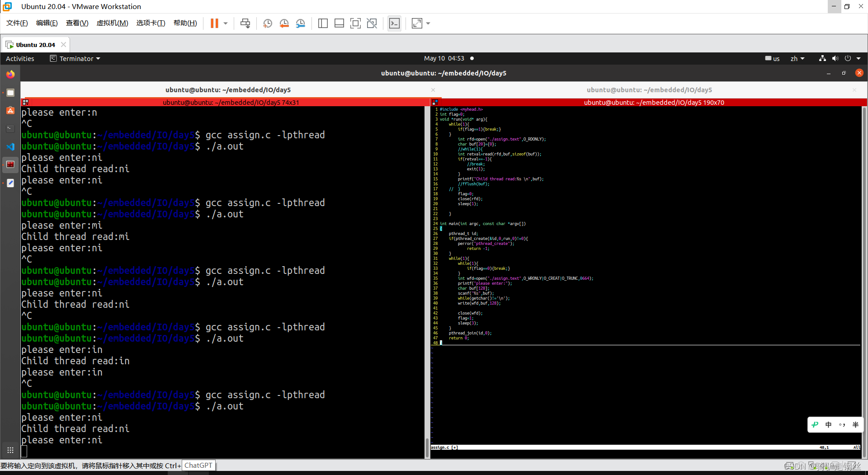The image size is (868, 475).
Task: Open the grouping icon of the 74x31 terminal
Action: (26, 103)
